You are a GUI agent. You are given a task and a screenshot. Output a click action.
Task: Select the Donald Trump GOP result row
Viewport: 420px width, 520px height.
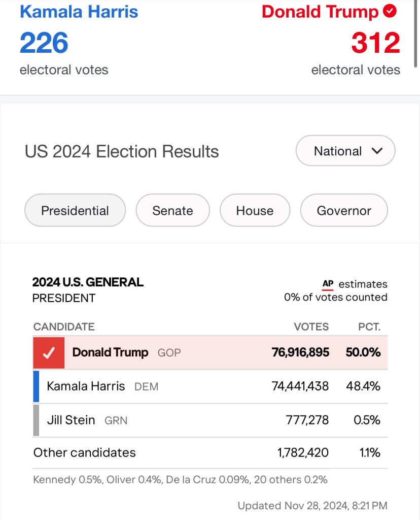coord(210,352)
